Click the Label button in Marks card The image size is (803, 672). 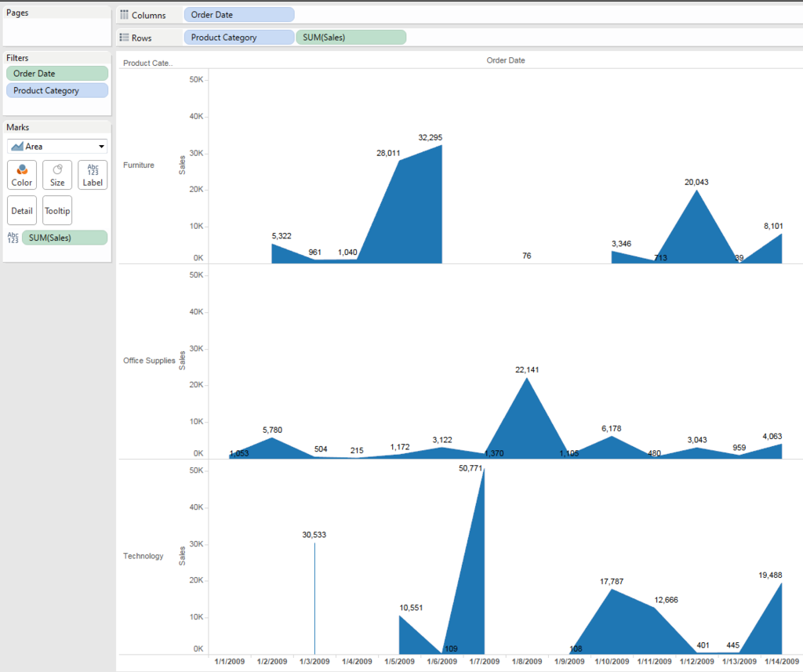pyautogui.click(x=93, y=175)
